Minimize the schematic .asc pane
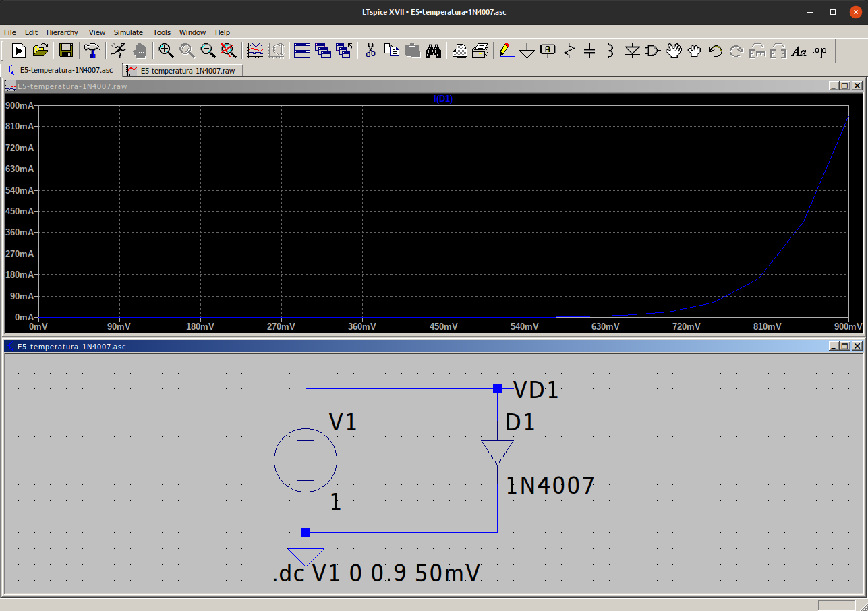The width and height of the screenshot is (868, 611). 834,346
